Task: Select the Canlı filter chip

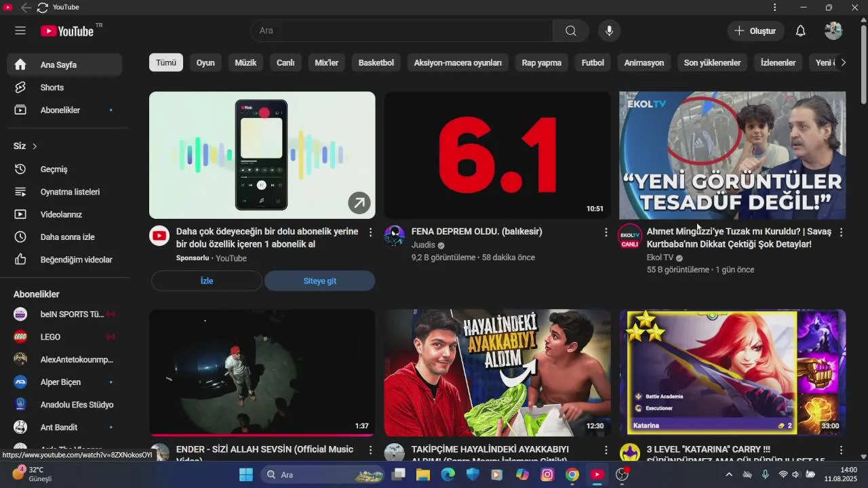Action: click(285, 62)
